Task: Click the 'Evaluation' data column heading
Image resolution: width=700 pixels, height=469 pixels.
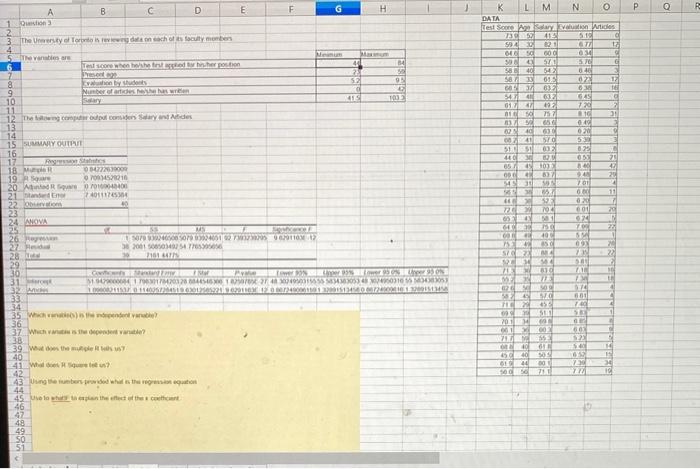Action: [x=574, y=27]
